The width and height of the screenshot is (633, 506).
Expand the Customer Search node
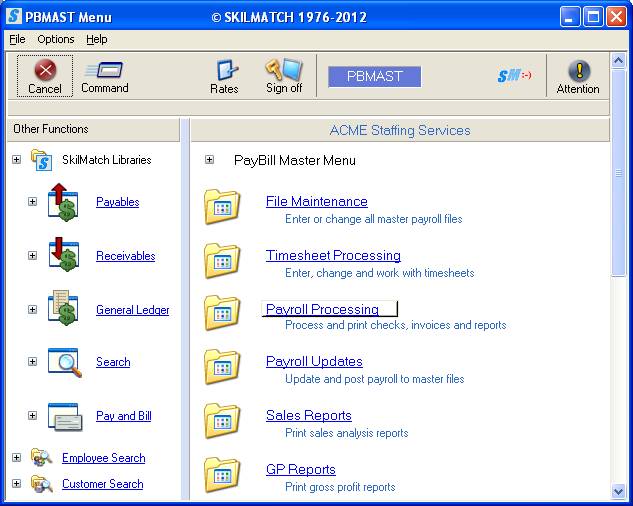[x=16, y=483]
